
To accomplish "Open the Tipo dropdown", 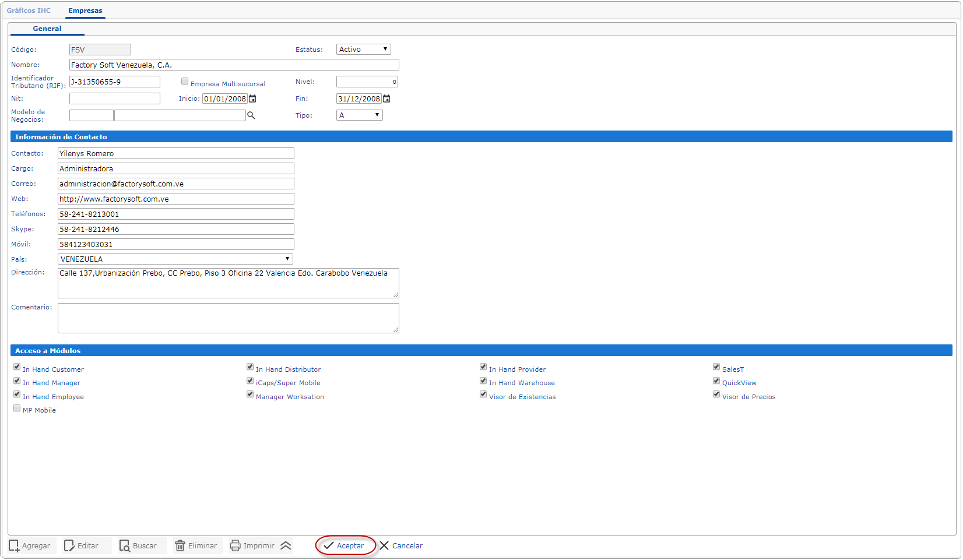I will [x=359, y=115].
